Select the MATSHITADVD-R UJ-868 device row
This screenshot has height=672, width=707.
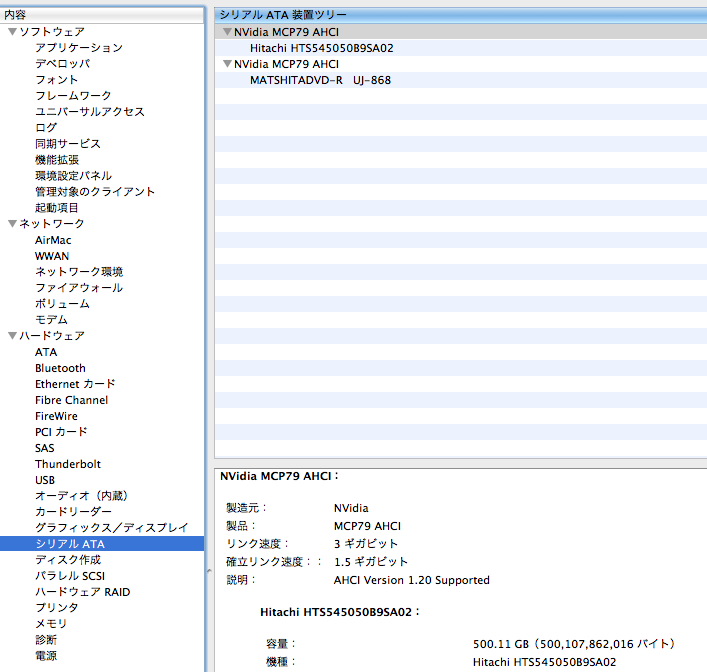461,80
